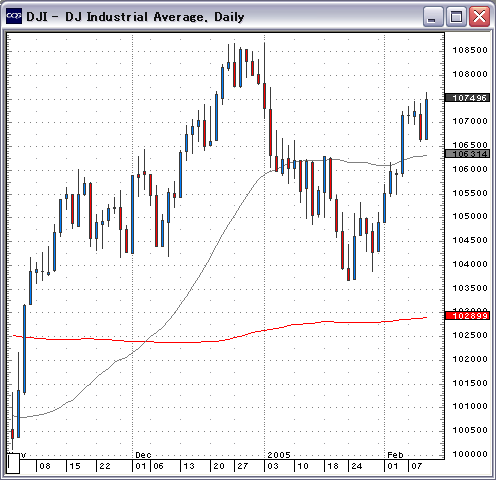
Task: Click the 18 date marker on time axis
Action: tap(333, 466)
